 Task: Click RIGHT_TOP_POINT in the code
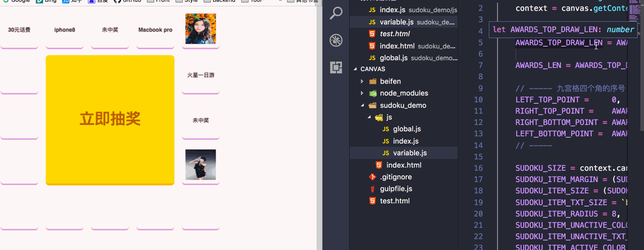tap(550, 111)
